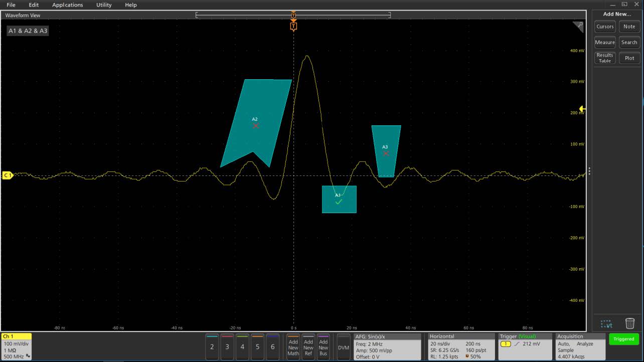Select the C1 channel ground handle
Viewport: 644px width, 362px height.
[8, 175]
